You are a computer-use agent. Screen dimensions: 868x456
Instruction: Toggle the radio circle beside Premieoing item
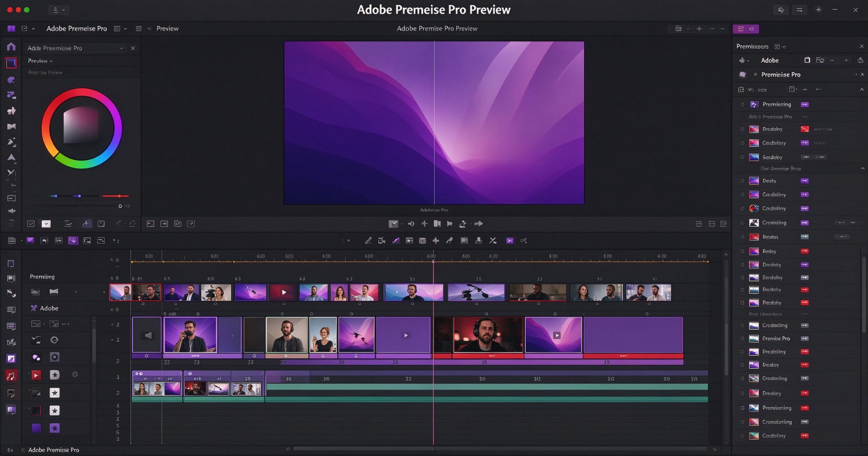point(742,104)
